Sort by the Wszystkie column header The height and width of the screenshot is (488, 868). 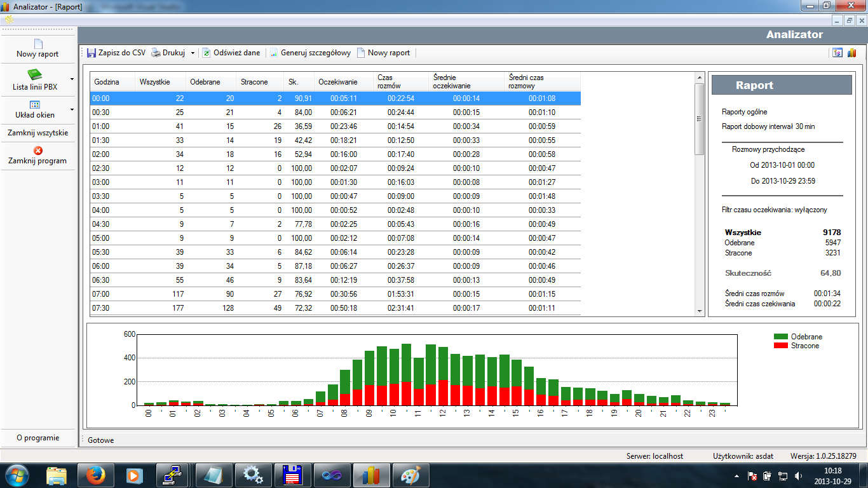[x=160, y=82]
